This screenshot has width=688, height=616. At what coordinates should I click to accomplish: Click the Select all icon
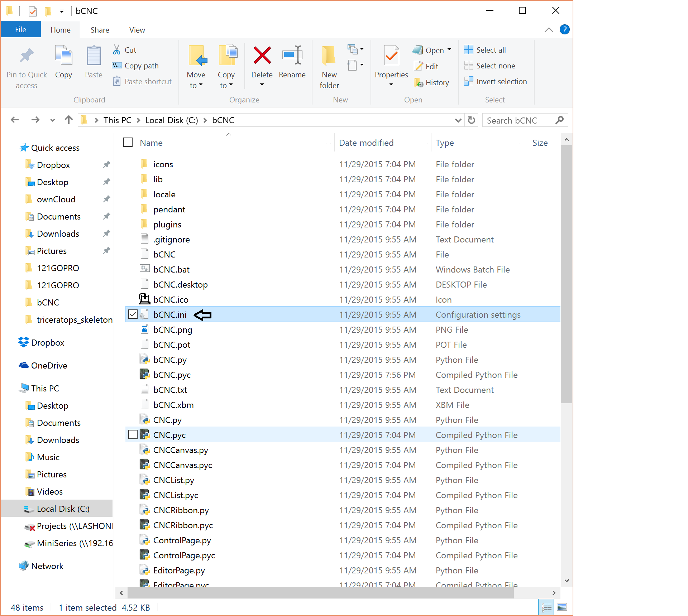click(x=468, y=50)
